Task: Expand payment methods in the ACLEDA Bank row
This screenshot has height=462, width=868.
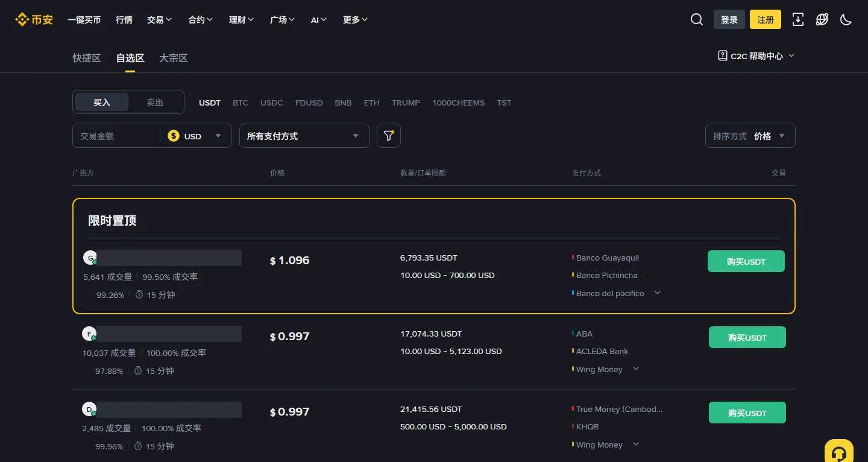Action: [636, 369]
